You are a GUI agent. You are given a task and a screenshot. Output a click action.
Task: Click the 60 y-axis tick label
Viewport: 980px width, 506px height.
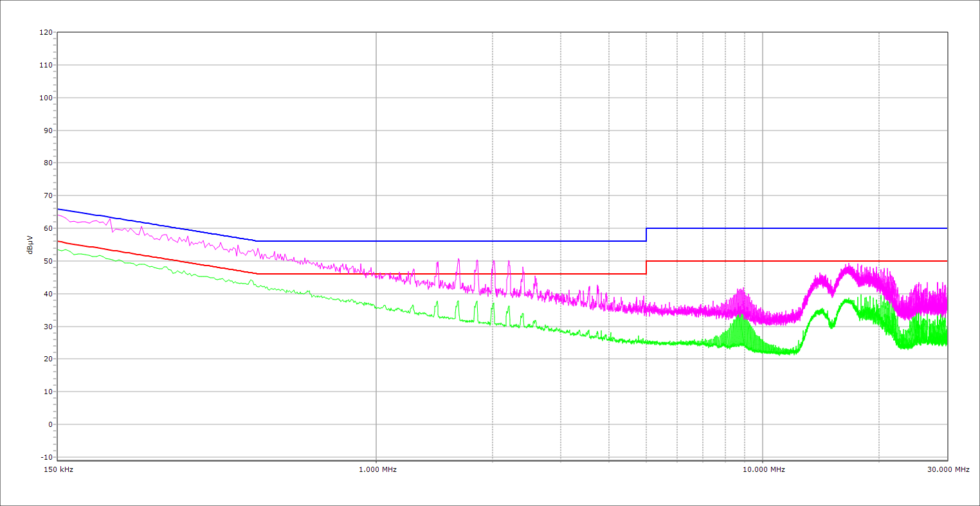[x=48, y=228]
